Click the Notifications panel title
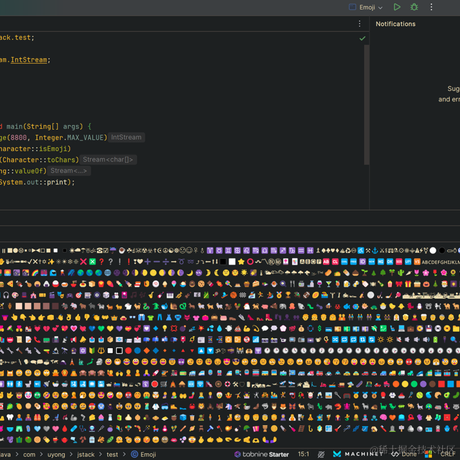This screenshot has width=460, height=460. coord(395,24)
